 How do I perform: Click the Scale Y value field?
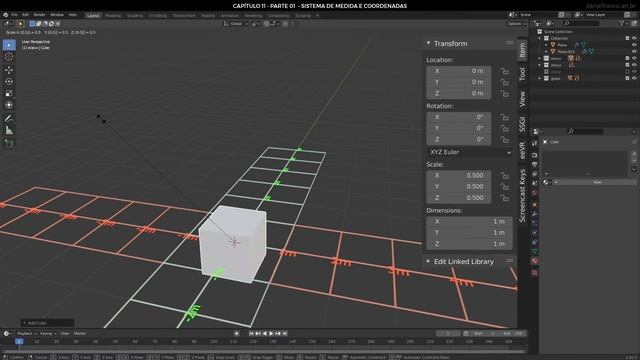[459, 187]
